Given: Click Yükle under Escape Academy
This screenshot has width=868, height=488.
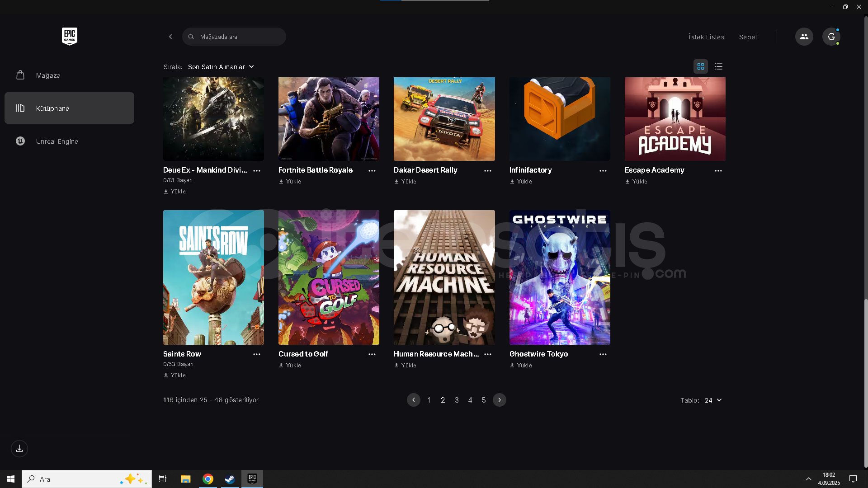Looking at the screenshot, I should click(x=636, y=182).
